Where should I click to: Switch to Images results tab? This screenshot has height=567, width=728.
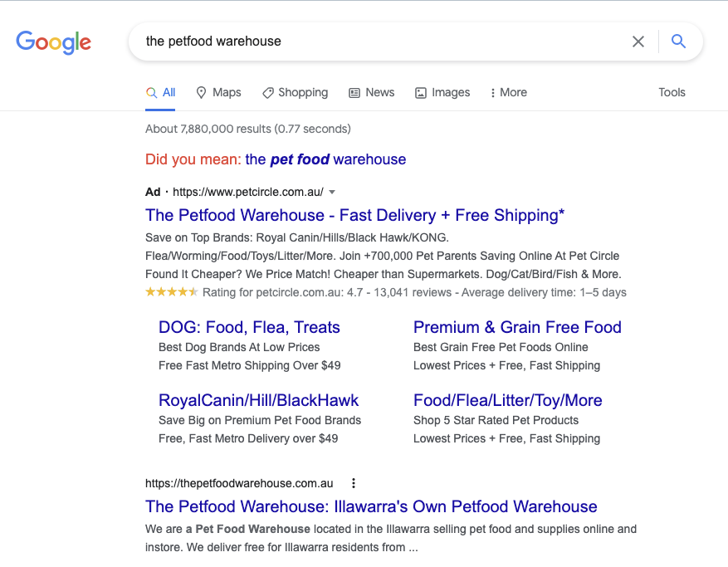(442, 92)
